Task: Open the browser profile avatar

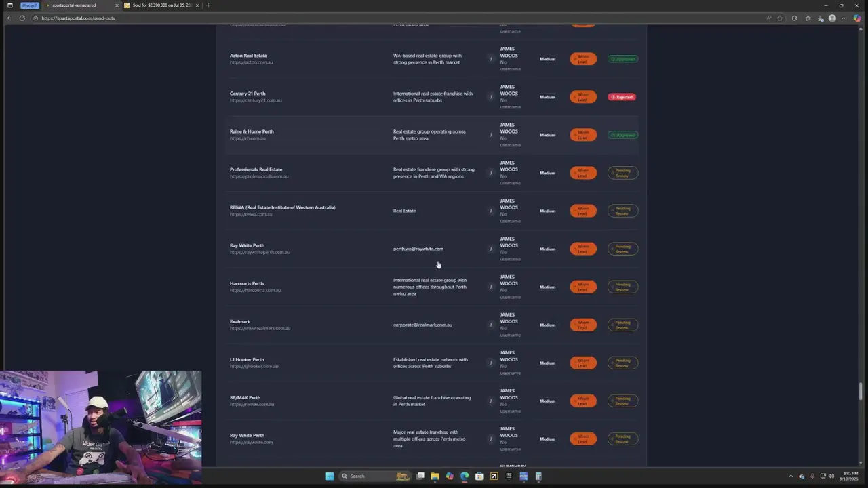Action: pos(832,18)
